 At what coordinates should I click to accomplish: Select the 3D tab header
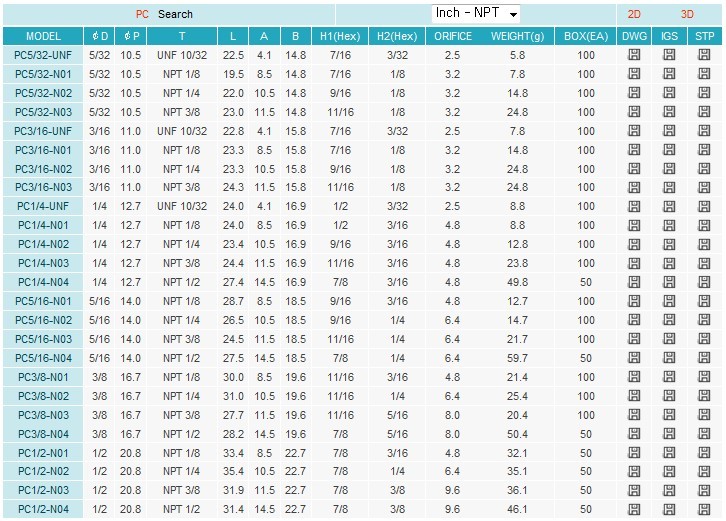click(687, 15)
